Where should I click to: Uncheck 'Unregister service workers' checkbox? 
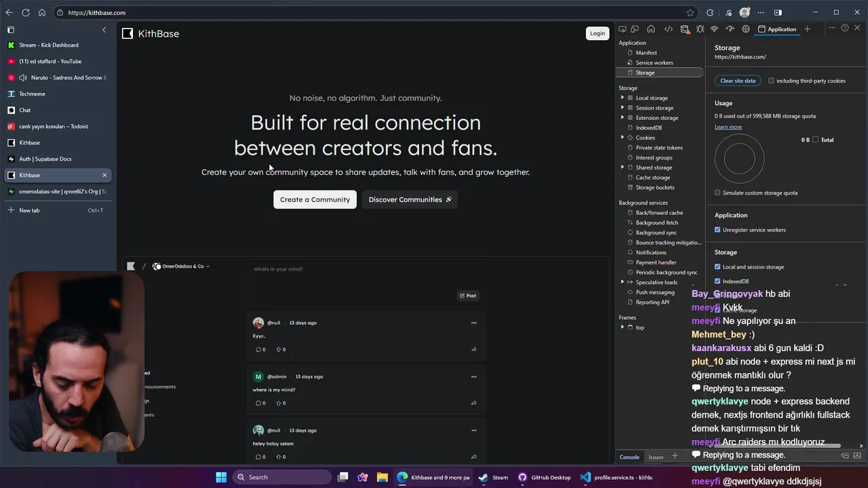[x=717, y=230]
